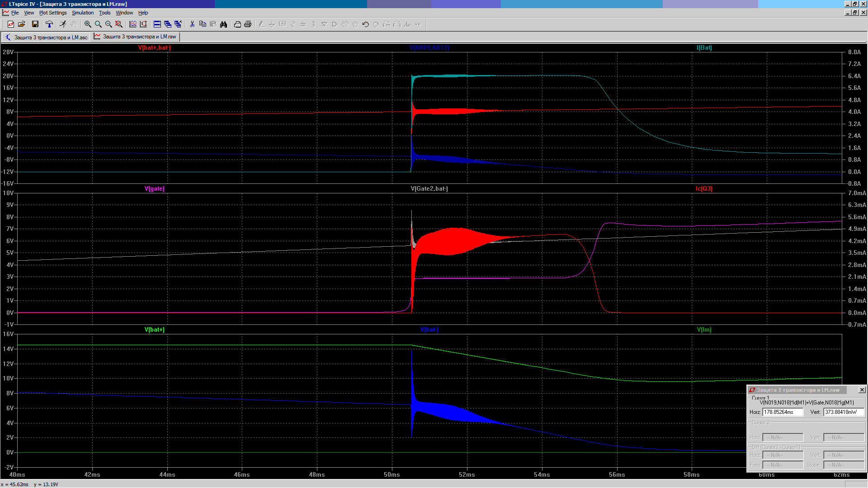Click the V(gate) trace label

(155, 188)
